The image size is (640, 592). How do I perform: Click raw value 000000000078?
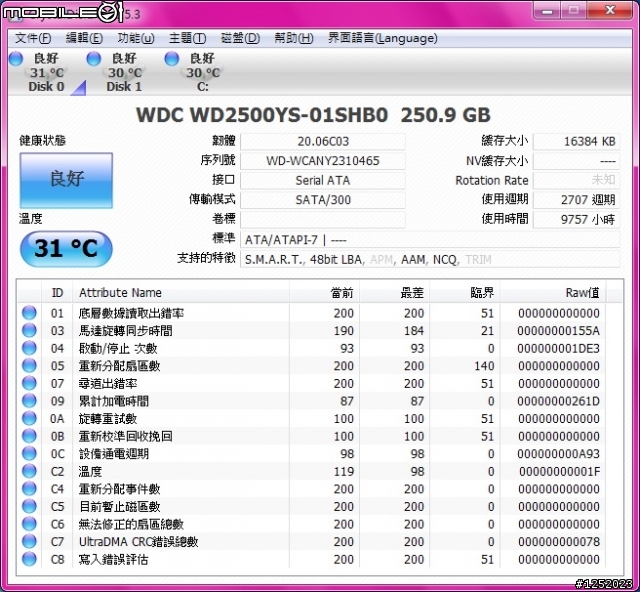(x=559, y=542)
